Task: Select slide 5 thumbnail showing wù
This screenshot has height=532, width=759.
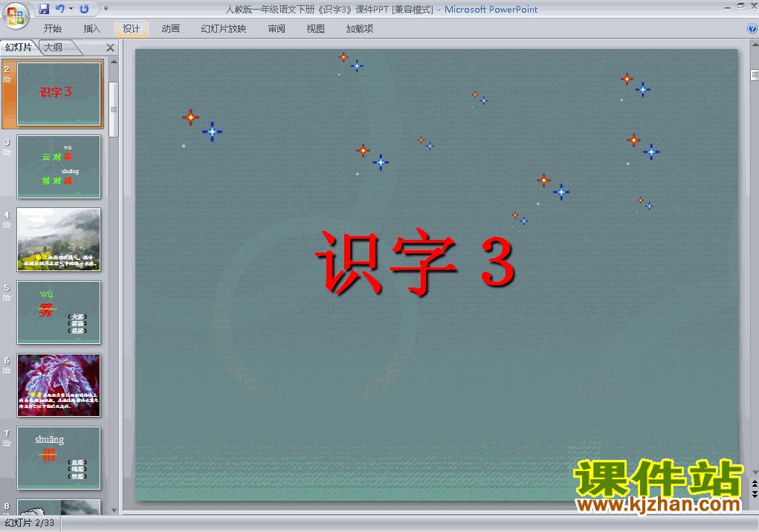Action: pos(59,312)
